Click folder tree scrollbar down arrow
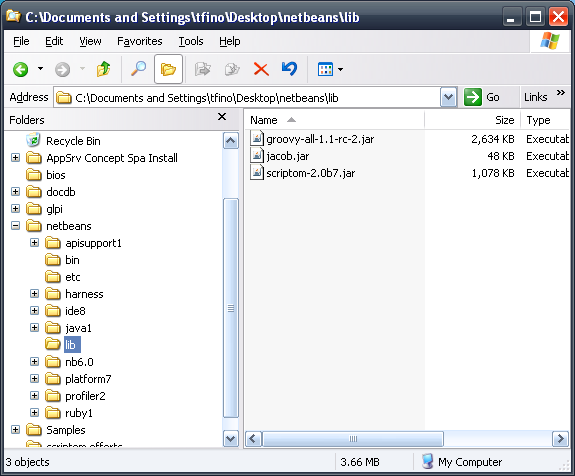 231,439
